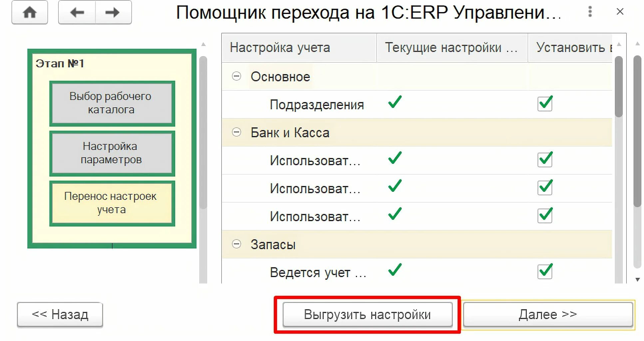The image size is (644, 341).
Task: Uncheck the checkbox in the second Использоват… row
Action: (x=545, y=187)
